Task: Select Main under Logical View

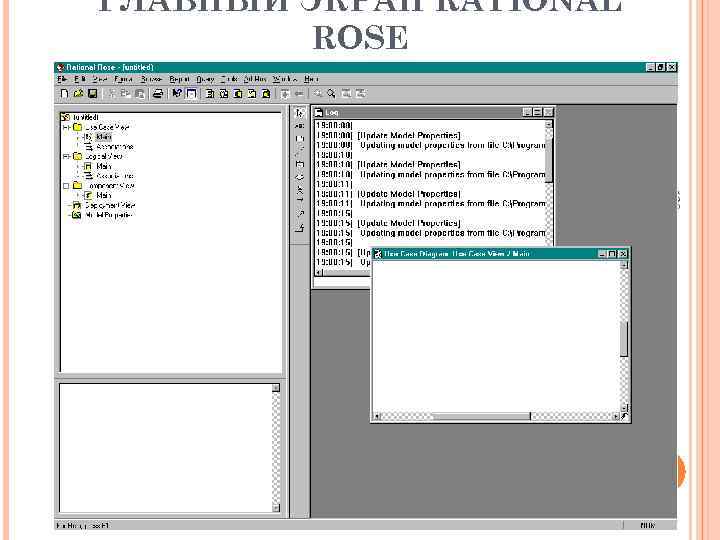Action: tap(104, 166)
